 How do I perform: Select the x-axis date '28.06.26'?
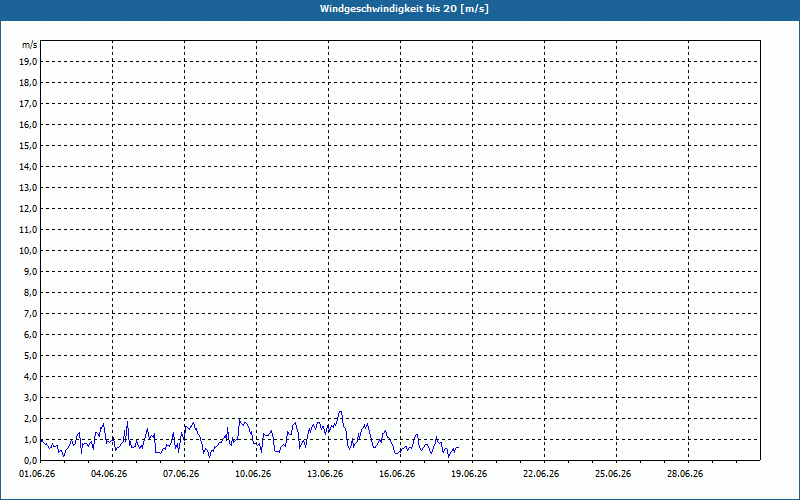click(x=685, y=474)
